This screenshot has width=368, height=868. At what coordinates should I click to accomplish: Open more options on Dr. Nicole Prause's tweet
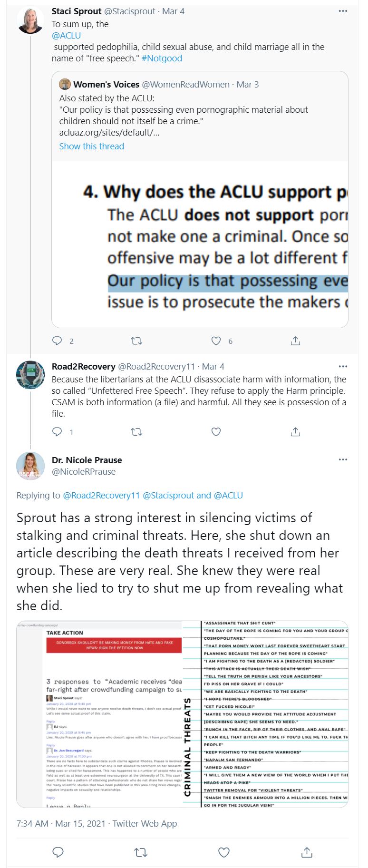click(x=343, y=460)
